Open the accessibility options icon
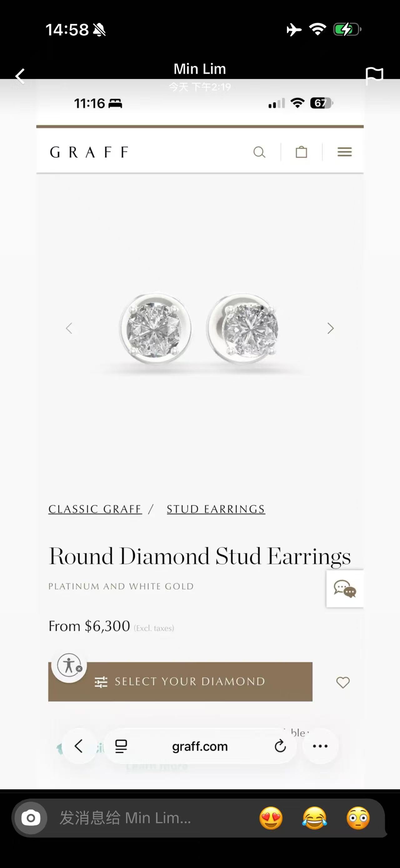Viewport: 400px width, 868px height. pos(69,665)
